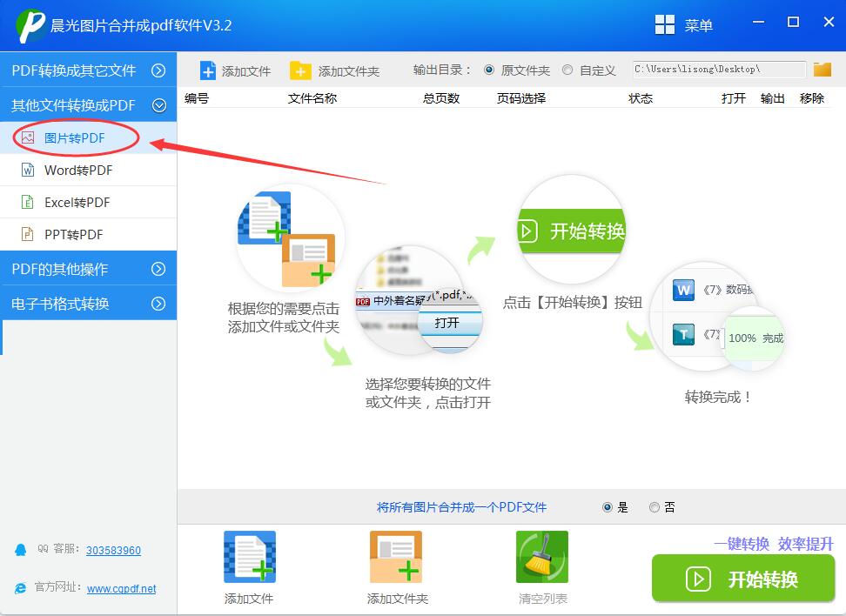Click the large bottom 添加文件夹 icon
The image size is (846, 616).
[396, 557]
